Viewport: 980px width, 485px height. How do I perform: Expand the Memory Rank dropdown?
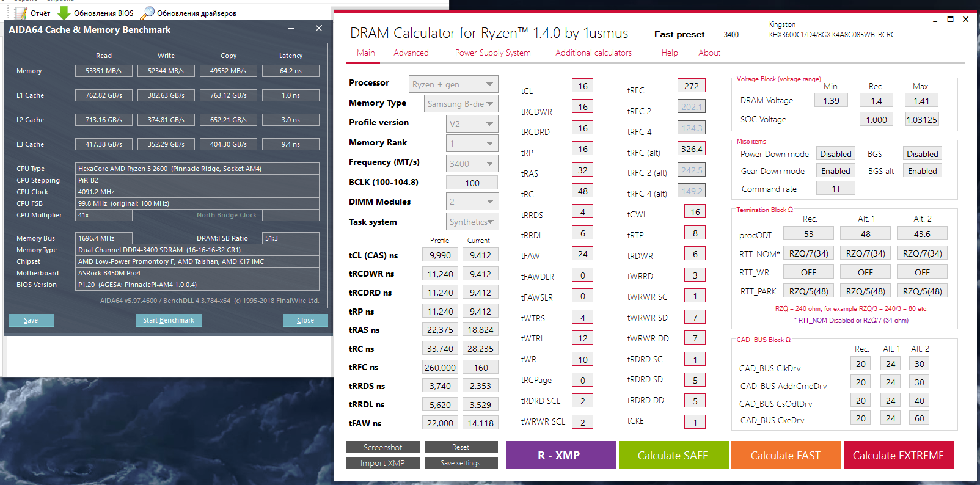tap(472, 144)
